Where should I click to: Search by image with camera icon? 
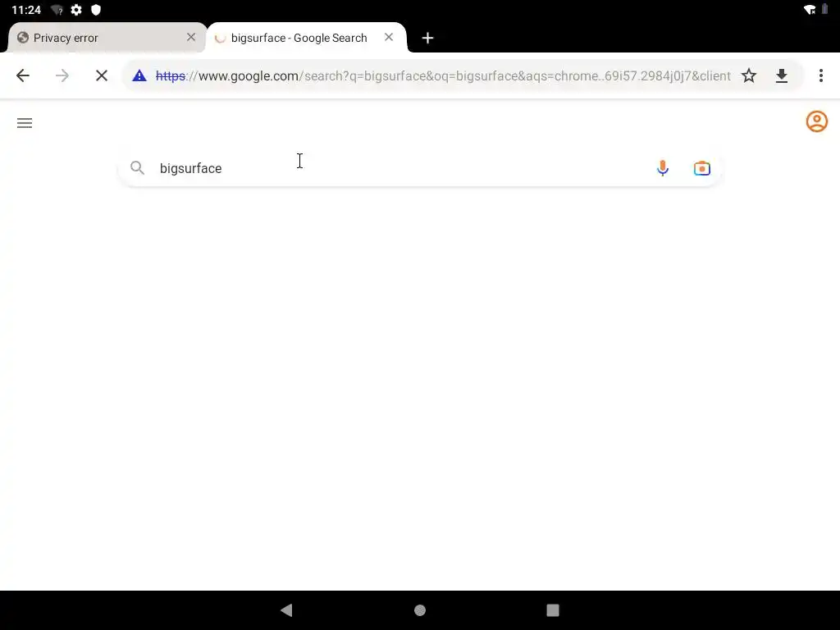coord(702,168)
